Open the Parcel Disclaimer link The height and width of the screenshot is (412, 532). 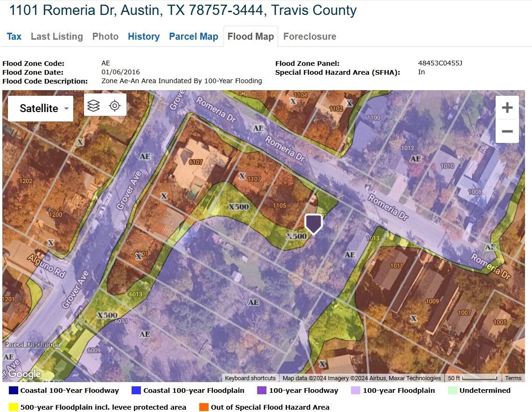pyautogui.click(x=32, y=344)
